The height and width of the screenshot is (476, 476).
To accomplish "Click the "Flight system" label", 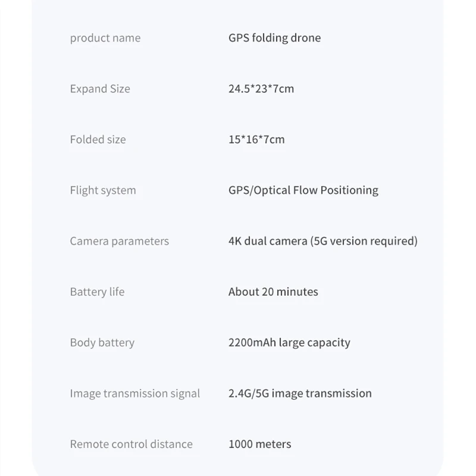I will pos(103,190).
